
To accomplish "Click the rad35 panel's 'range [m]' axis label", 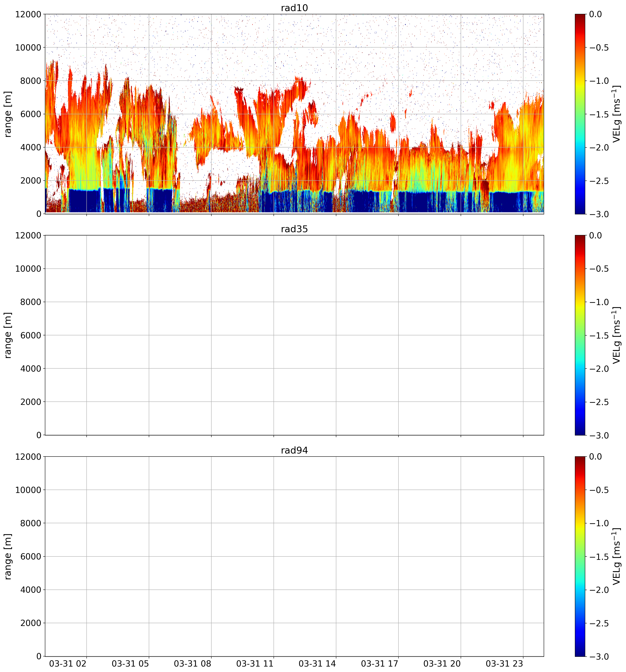I will (x=8, y=335).
